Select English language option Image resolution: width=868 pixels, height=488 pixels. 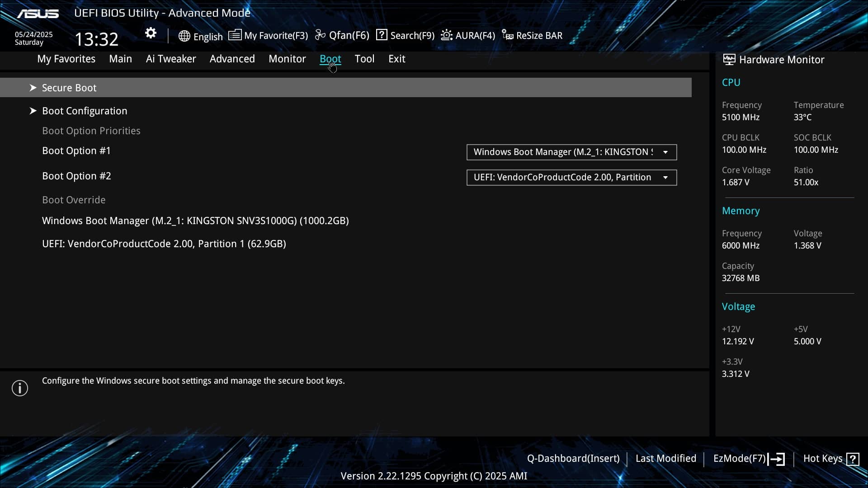point(208,37)
